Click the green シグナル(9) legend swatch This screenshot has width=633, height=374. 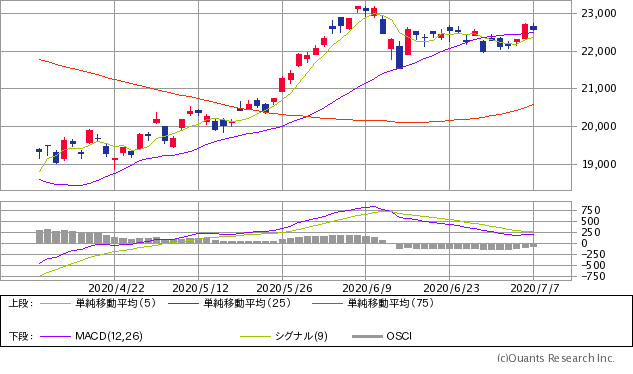[x=255, y=336]
